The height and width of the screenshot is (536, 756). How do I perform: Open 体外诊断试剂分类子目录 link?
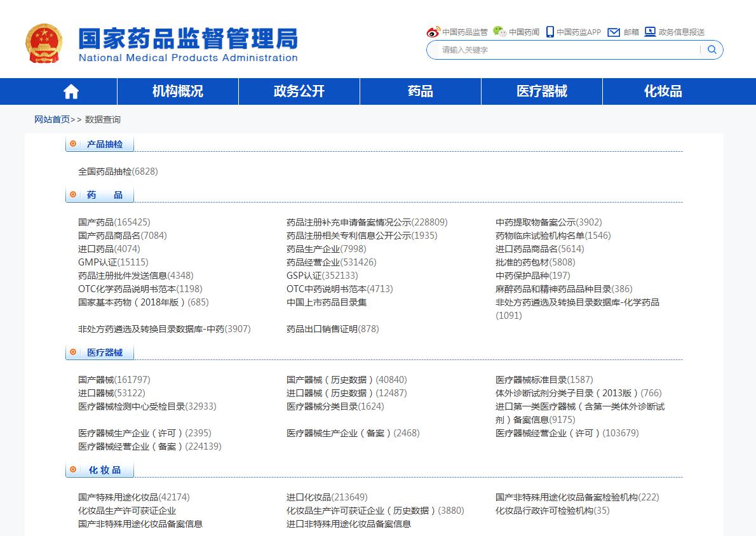[x=579, y=393]
